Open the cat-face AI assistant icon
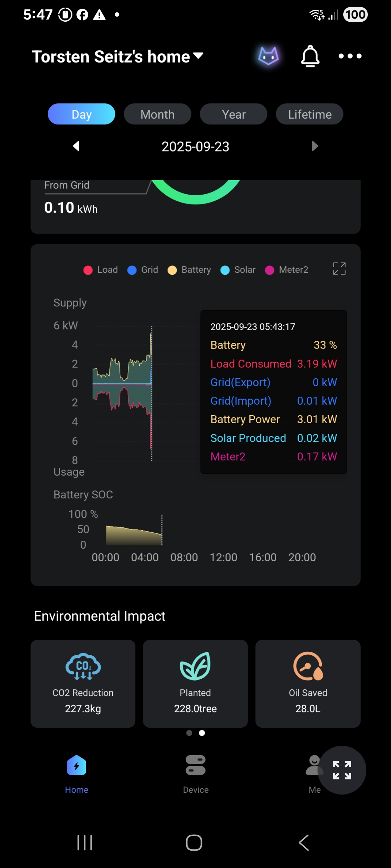 [x=268, y=56]
